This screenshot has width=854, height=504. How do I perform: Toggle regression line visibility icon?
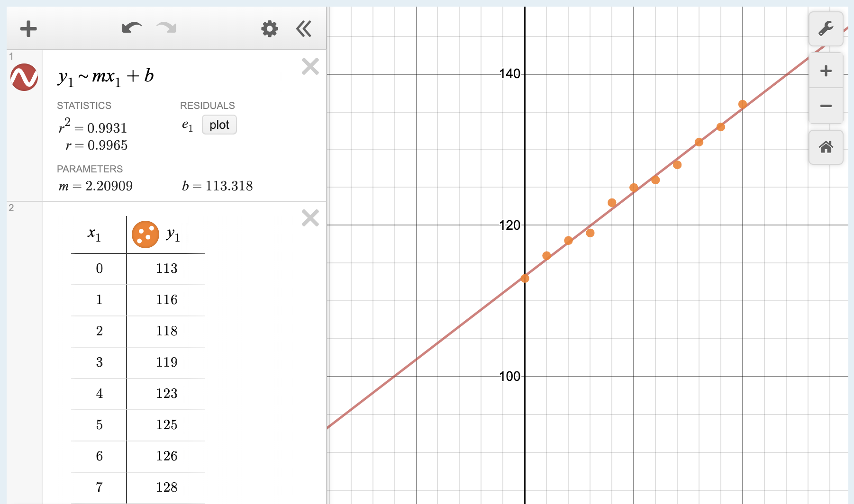(24, 77)
